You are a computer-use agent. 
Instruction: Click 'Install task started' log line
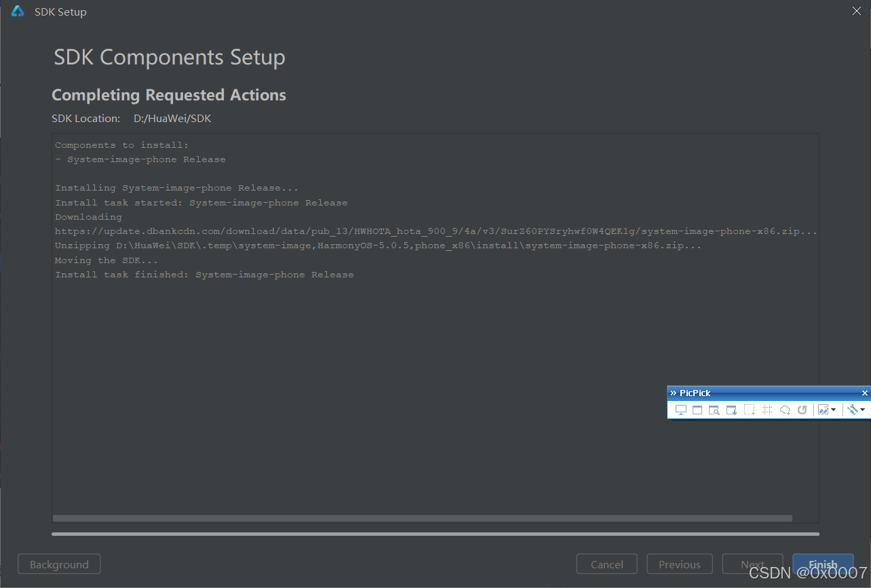pos(201,203)
